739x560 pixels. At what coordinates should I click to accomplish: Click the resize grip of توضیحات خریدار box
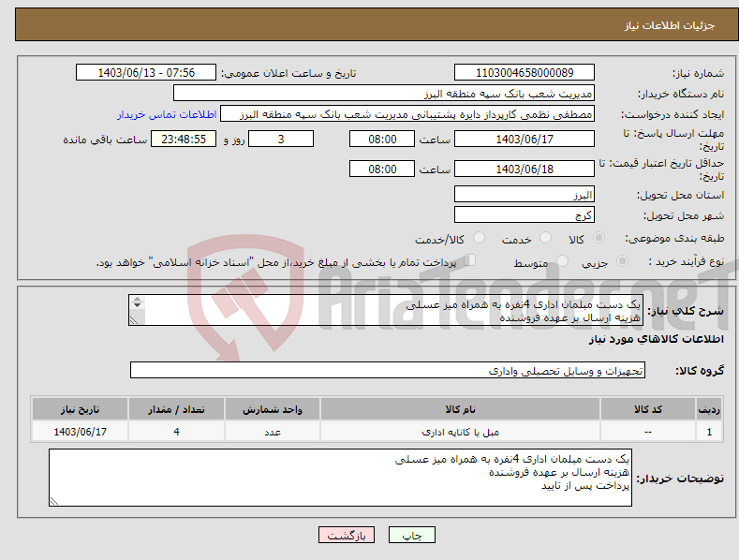54,501
